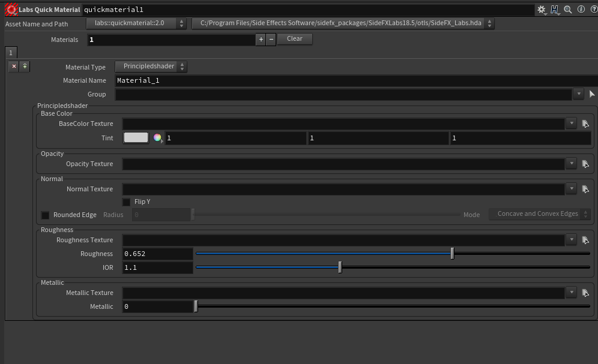Click the Roughness parameter label
The height and width of the screenshot is (364, 598).
click(97, 254)
